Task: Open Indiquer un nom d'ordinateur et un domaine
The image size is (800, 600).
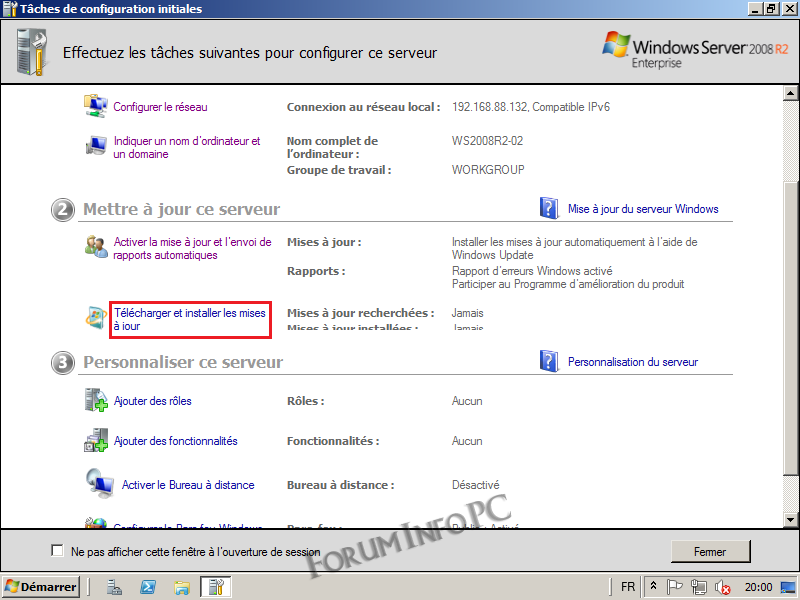Action: [187, 147]
